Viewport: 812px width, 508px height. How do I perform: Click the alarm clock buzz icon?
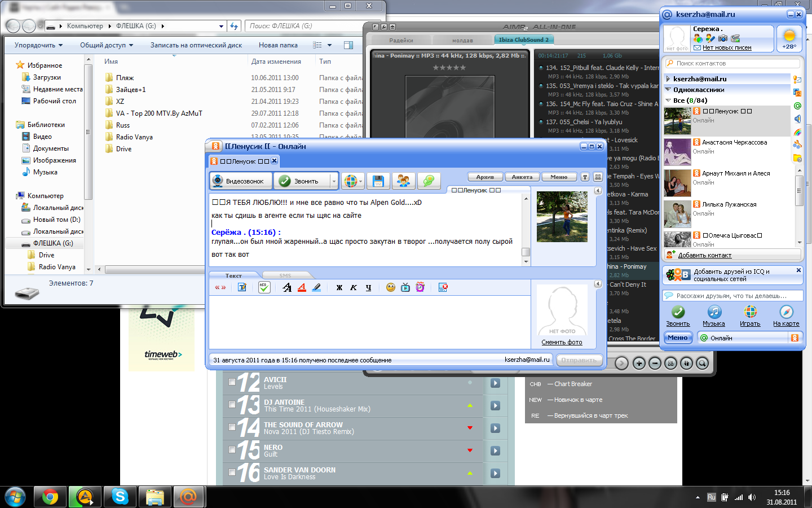point(420,288)
